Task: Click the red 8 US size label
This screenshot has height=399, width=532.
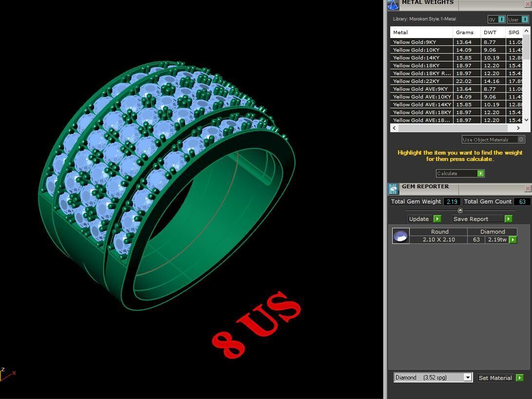Action: (x=256, y=326)
